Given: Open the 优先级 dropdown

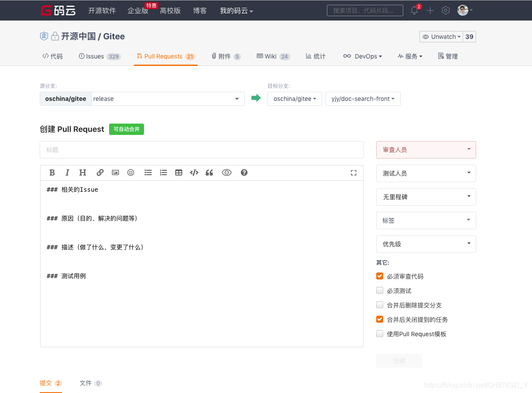Looking at the screenshot, I should 426,244.
